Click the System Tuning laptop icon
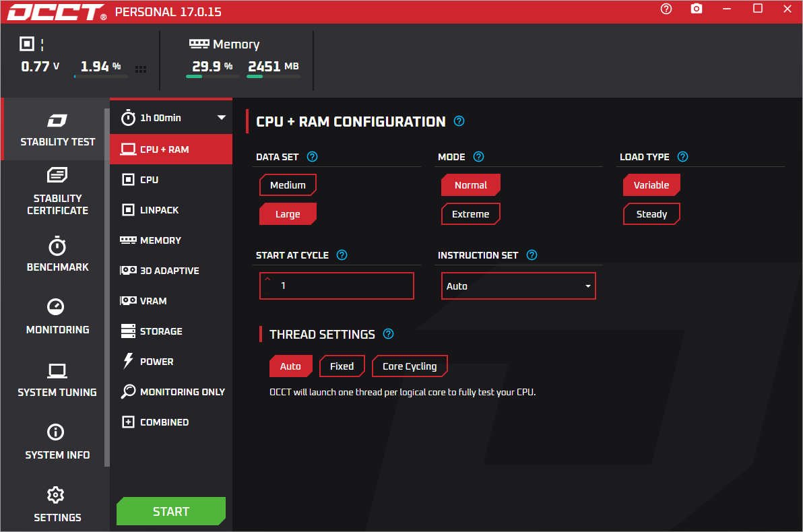The image size is (803, 532). click(57, 370)
